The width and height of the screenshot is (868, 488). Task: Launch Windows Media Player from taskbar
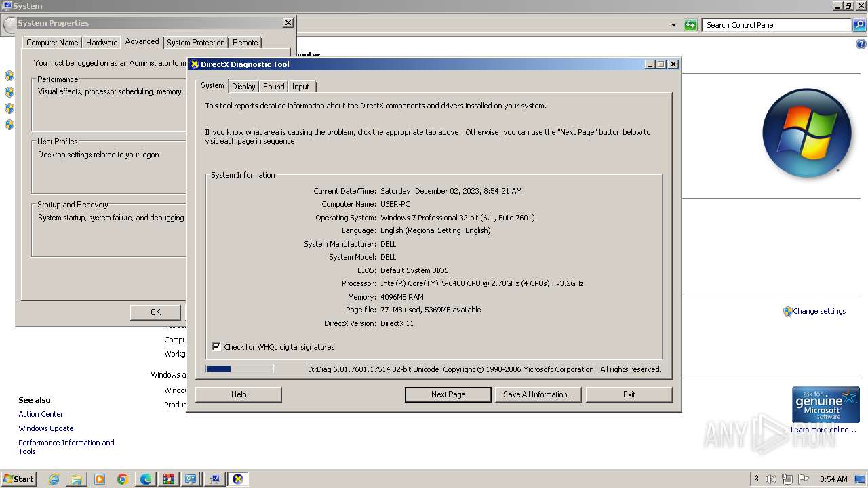pyautogui.click(x=100, y=479)
